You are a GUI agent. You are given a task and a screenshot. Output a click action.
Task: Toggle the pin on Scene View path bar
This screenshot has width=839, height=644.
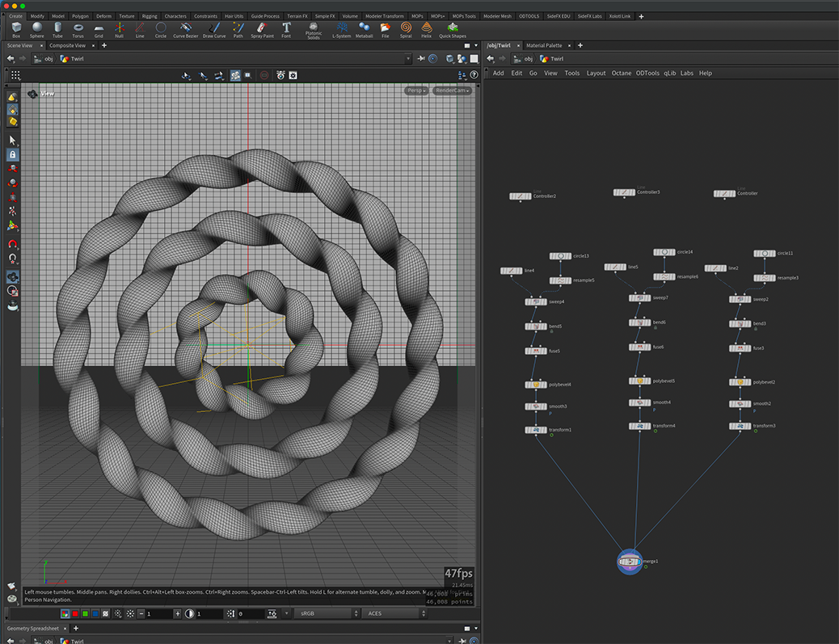click(x=421, y=59)
